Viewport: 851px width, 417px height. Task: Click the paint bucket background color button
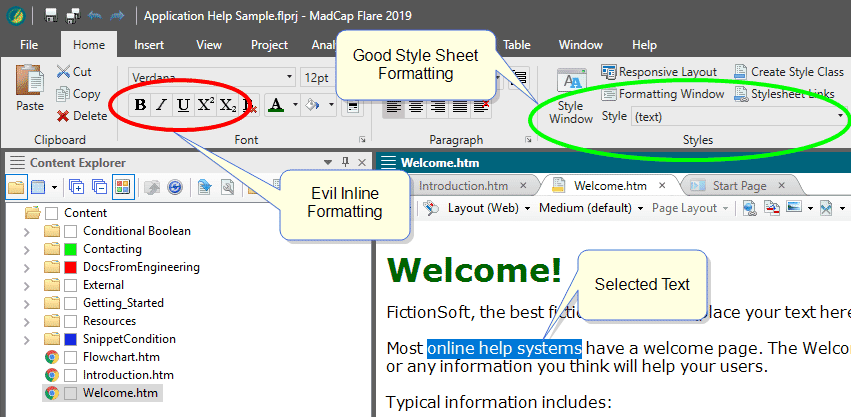pyautogui.click(x=313, y=105)
